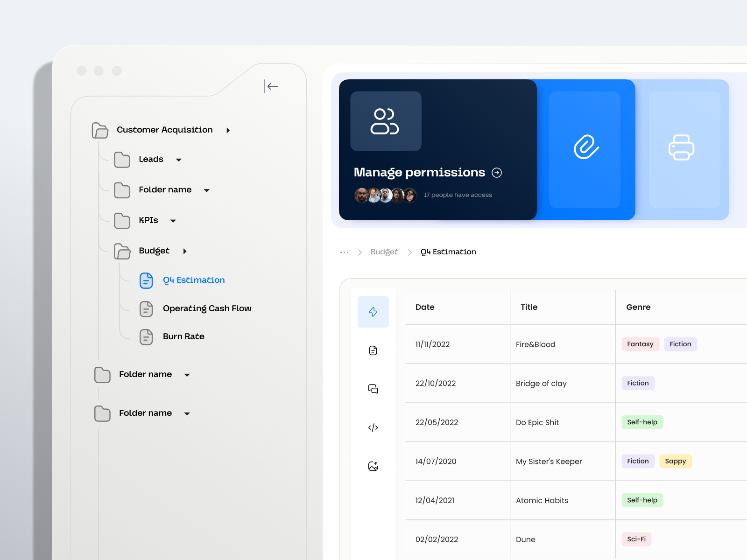
Task: Open the Q4 Estimation file
Action: (x=194, y=280)
